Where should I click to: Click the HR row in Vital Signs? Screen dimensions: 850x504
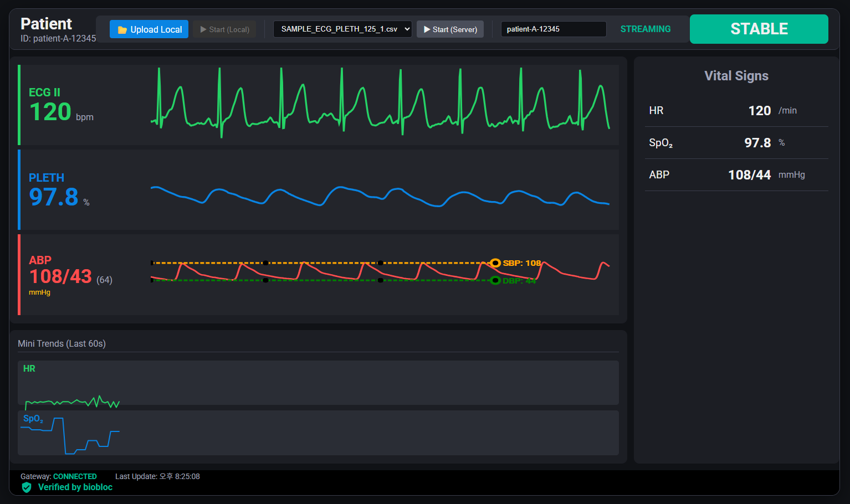(x=736, y=111)
